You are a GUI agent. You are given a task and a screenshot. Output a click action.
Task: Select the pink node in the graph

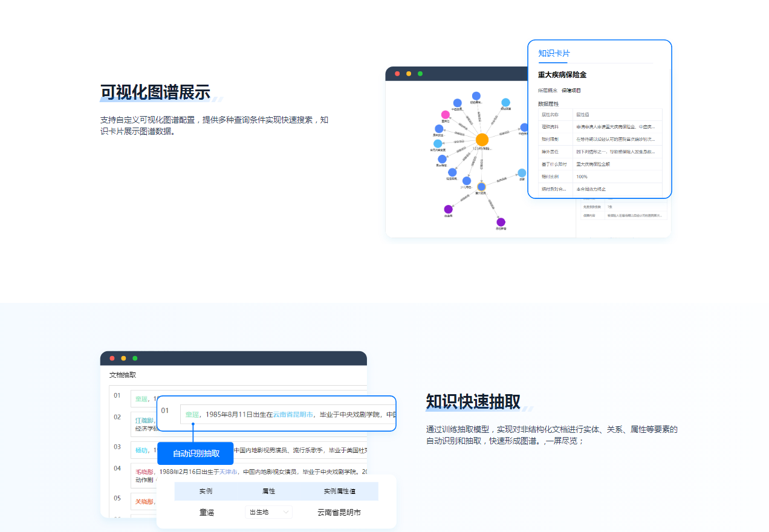click(446, 114)
